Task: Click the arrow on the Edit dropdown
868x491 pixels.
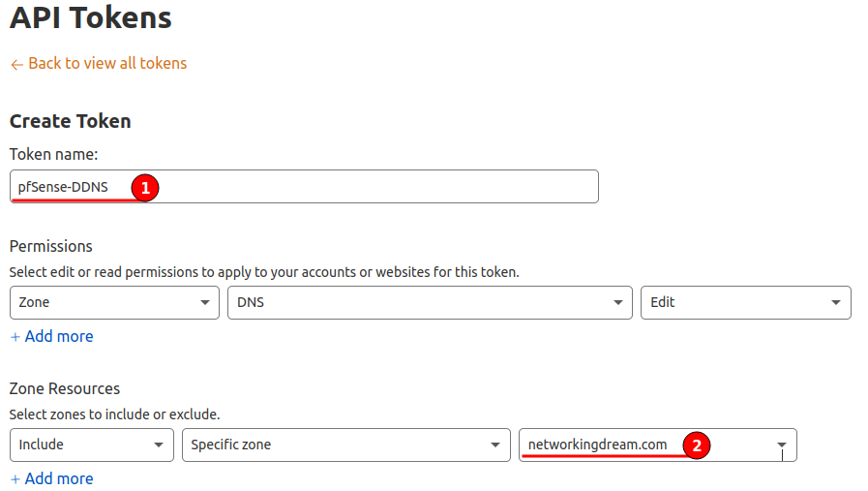Action: [836, 302]
